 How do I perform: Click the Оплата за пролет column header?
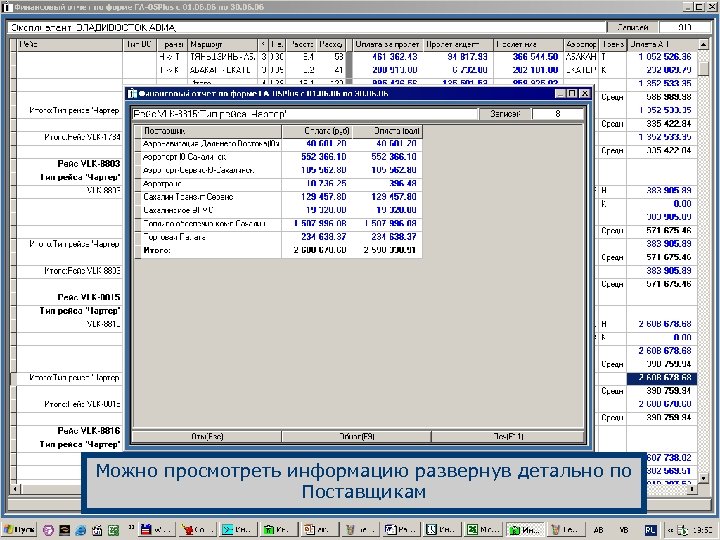click(387, 45)
